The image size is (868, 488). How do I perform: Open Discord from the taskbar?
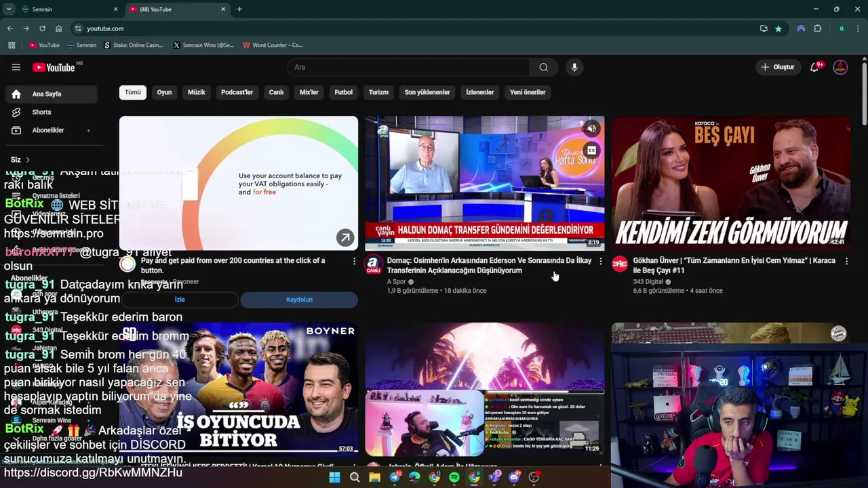[514, 477]
